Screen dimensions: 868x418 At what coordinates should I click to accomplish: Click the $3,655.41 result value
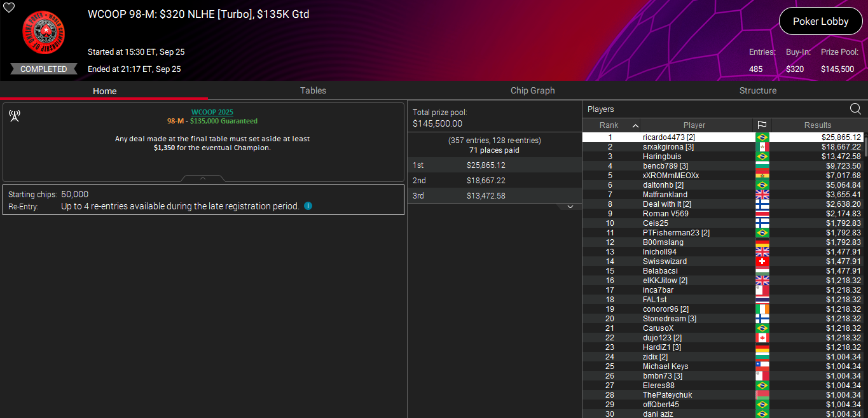pos(843,195)
